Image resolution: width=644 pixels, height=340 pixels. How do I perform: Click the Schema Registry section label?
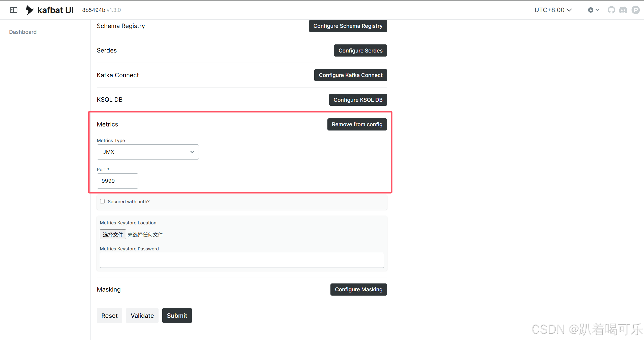(x=121, y=26)
